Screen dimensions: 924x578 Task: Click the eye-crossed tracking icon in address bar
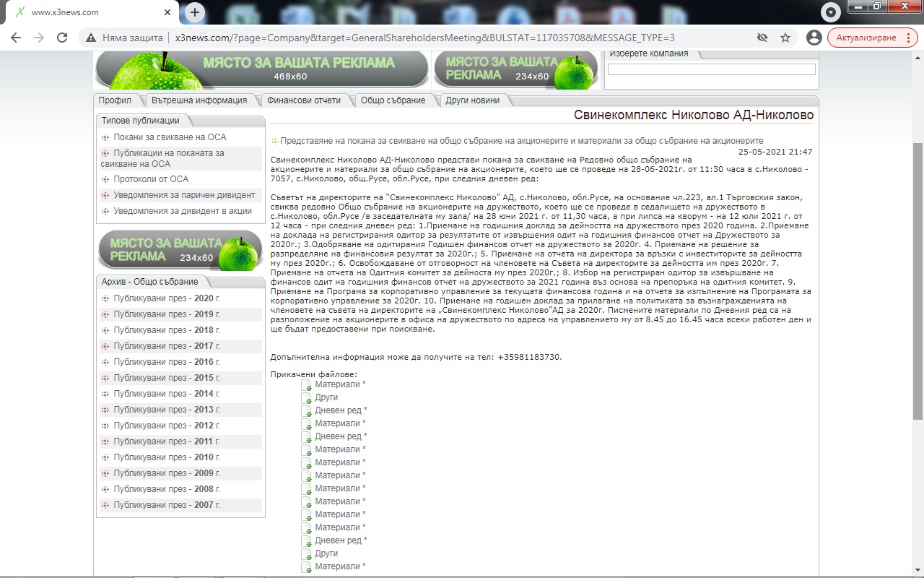coord(762,38)
